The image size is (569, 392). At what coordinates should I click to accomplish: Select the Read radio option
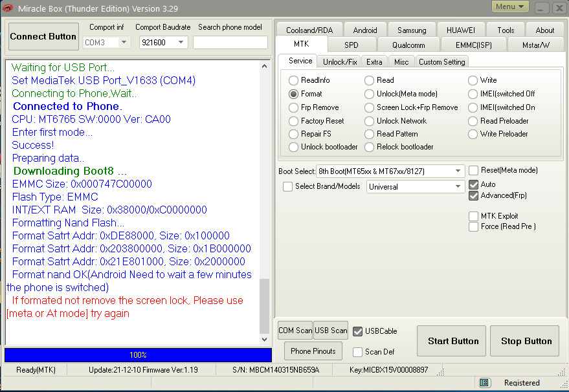point(369,80)
